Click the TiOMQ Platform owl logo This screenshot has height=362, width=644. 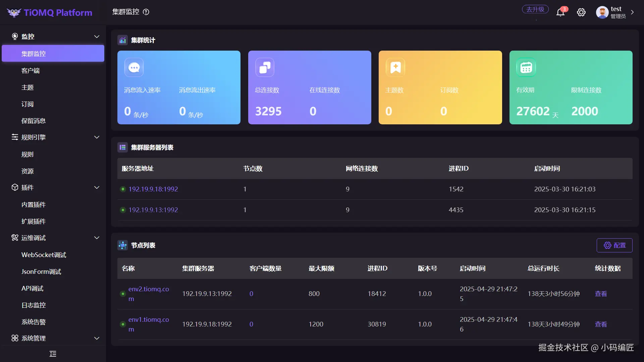click(x=14, y=13)
